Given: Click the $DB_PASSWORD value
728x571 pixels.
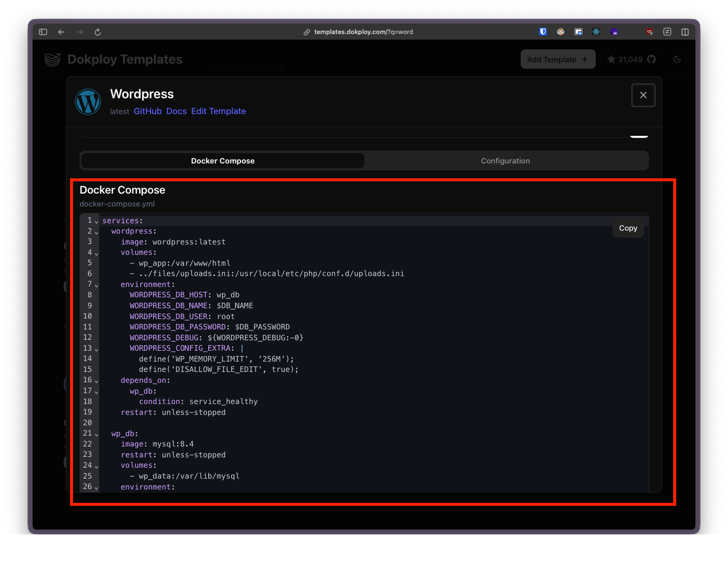Looking at the screenshot, I should point(263,327).
